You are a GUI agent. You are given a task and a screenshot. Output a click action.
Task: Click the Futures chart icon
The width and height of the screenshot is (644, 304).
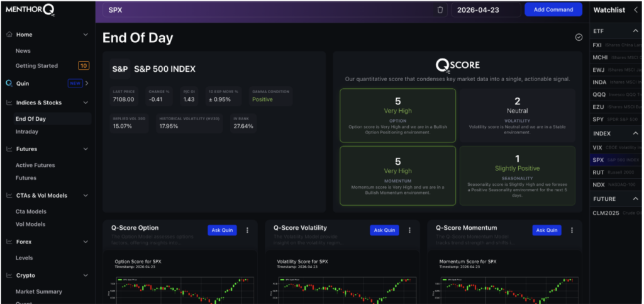[x=9, y=149]
